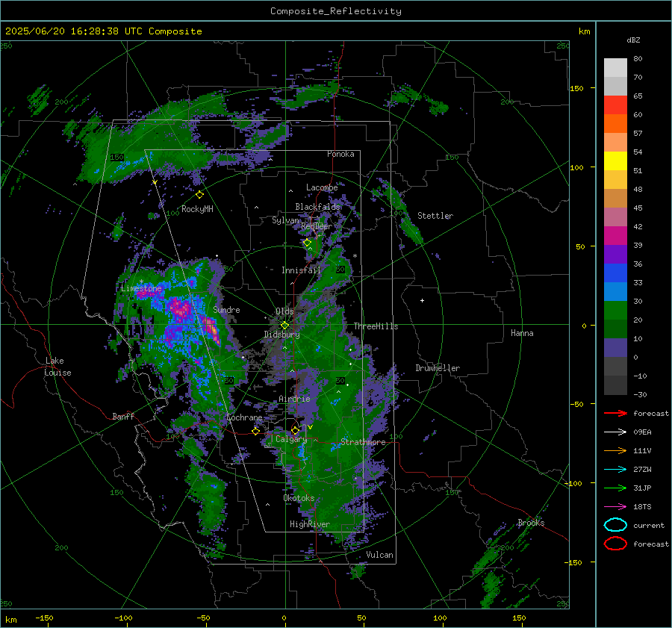
Task: Click the HighRiver city label
Action: coord(310,524)
